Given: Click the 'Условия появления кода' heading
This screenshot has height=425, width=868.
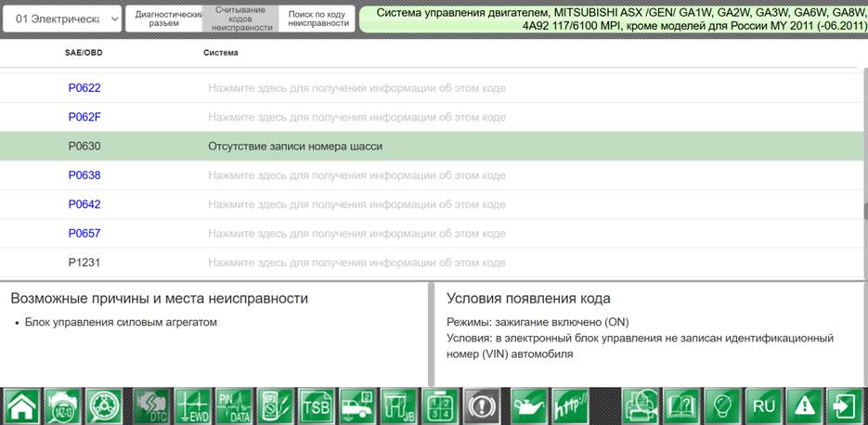Looking at the screenshot, I should click(528, 299).
